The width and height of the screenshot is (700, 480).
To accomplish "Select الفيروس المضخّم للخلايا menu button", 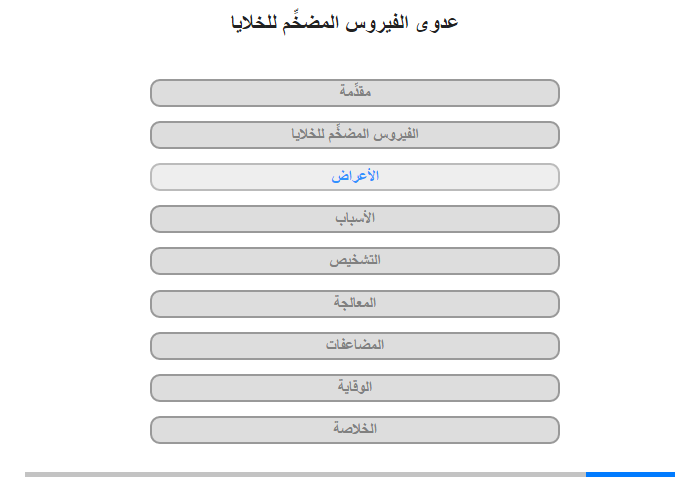I will pyautogui.click(x=354, y=135).
